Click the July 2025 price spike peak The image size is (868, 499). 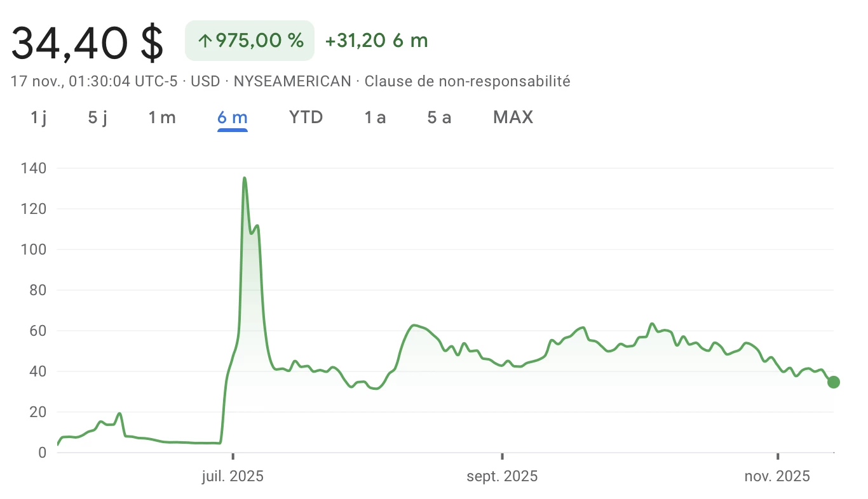click(x=245, y=178)
